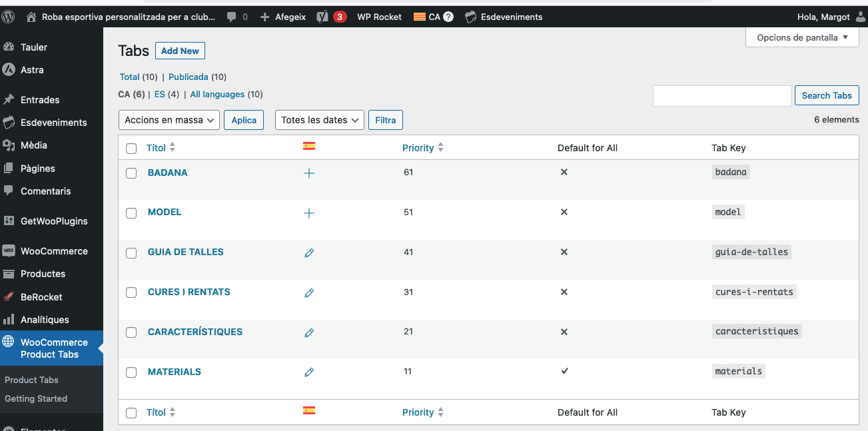
Task: Click the Analítiques chart icon
Action: tap(9, 320)
